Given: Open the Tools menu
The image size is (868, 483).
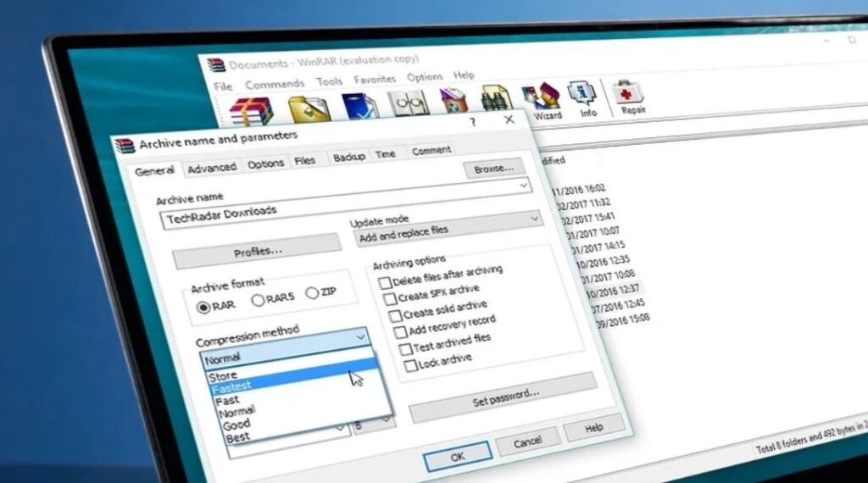Looking at the screenshot, I should (330, 82).
